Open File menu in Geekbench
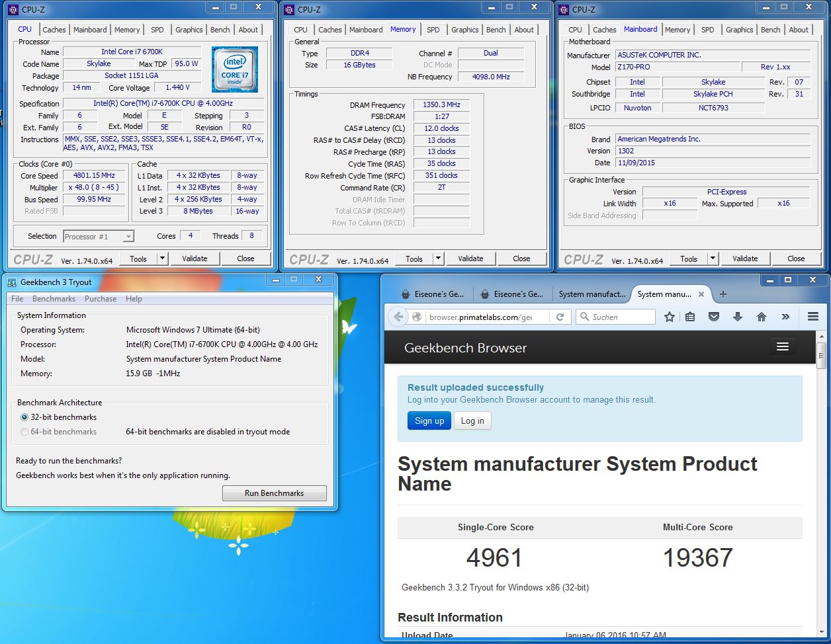 tap(17, 299)
